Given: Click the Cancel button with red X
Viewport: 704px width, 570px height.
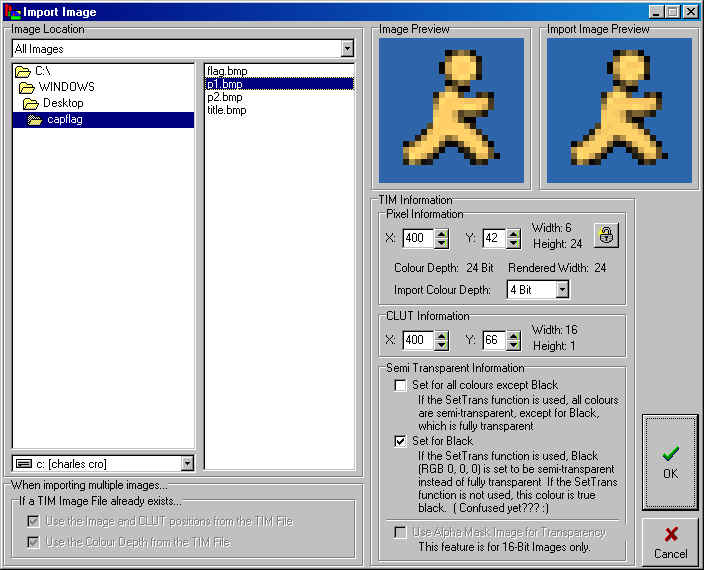Looking at the screenshot, I should [x=670, y=542].
